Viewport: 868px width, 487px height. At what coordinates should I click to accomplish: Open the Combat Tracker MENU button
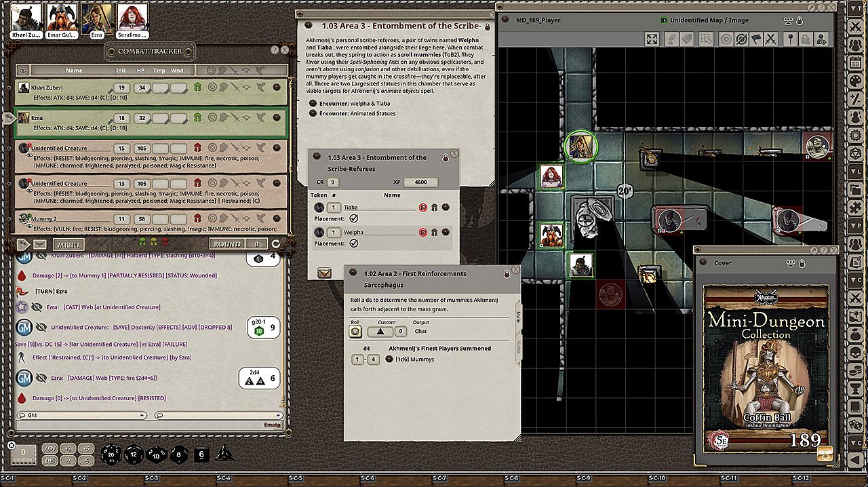click(x=68, y=244)
